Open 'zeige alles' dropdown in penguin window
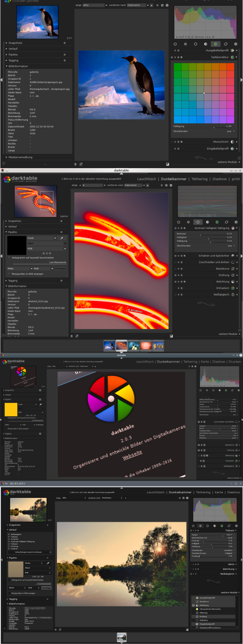The width and height of the screenshot is (243, 644). pyautogui.click(x=94, y=5)
